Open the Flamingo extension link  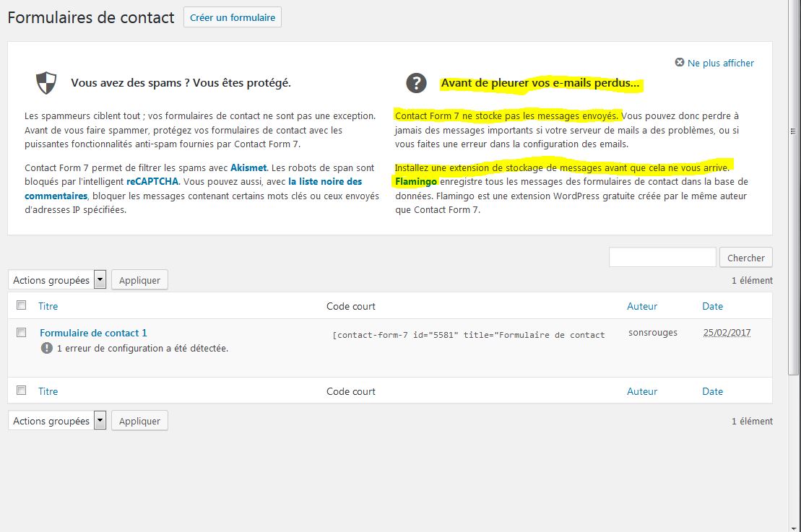(x=416, y=181)
